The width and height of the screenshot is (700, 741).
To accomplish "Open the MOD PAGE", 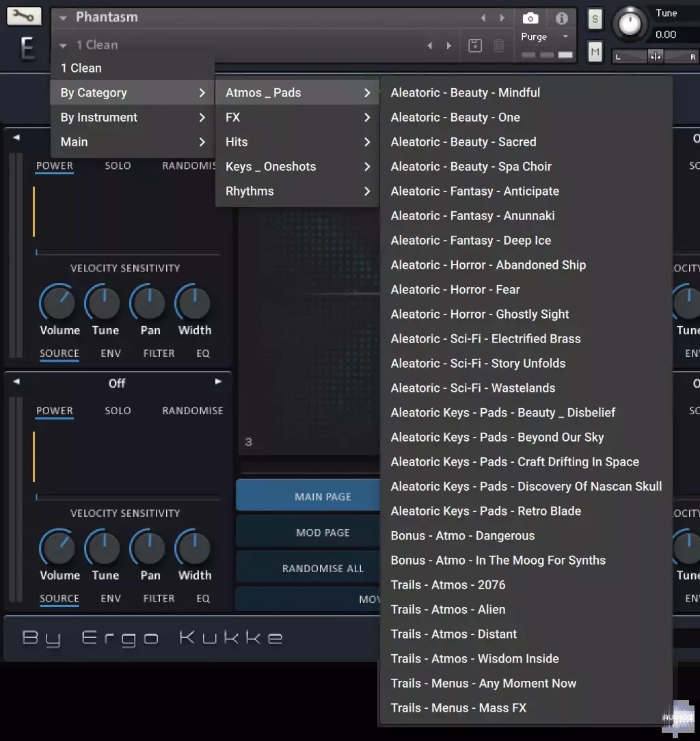I will [x=323, y=532].
